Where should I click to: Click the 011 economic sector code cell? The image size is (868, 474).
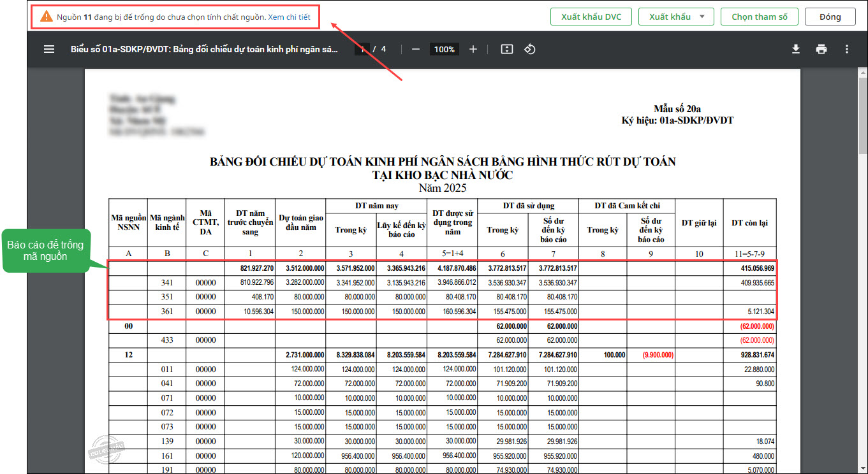point(167,369)
